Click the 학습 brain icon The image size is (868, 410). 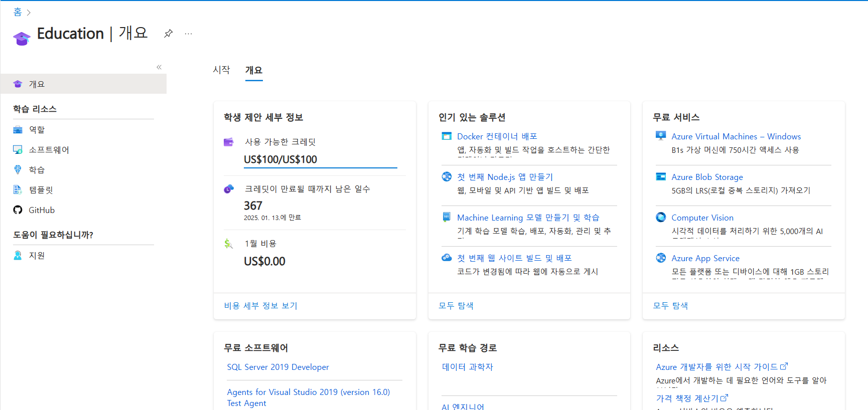tap(18, 169)
